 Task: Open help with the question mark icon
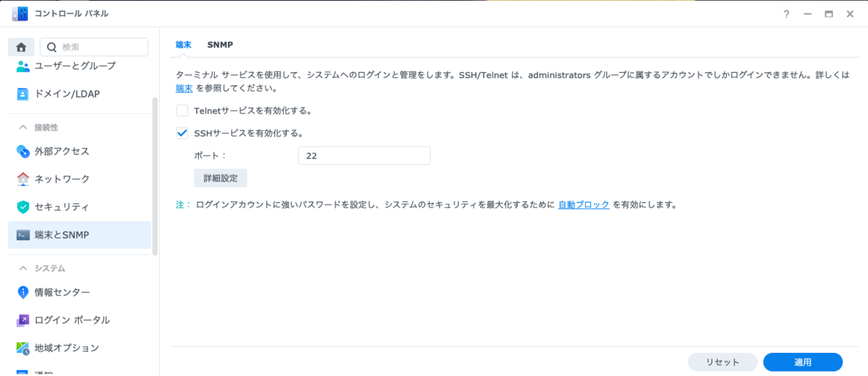786,14
